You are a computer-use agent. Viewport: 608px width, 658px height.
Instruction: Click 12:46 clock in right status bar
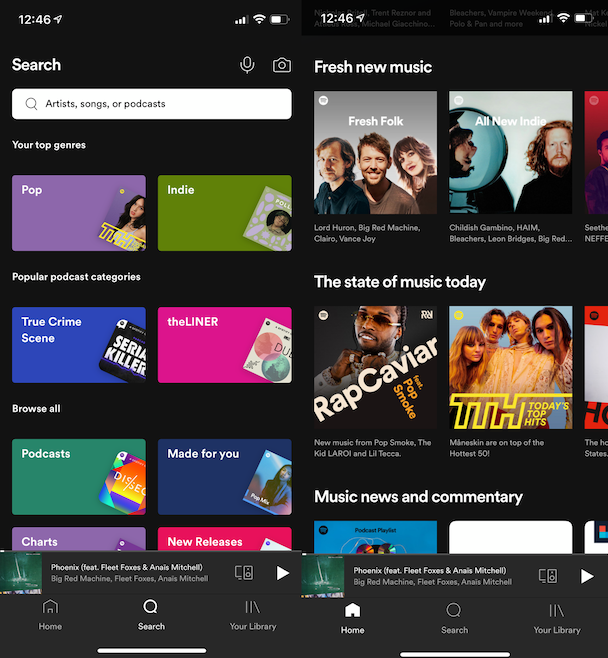[337, 18]
